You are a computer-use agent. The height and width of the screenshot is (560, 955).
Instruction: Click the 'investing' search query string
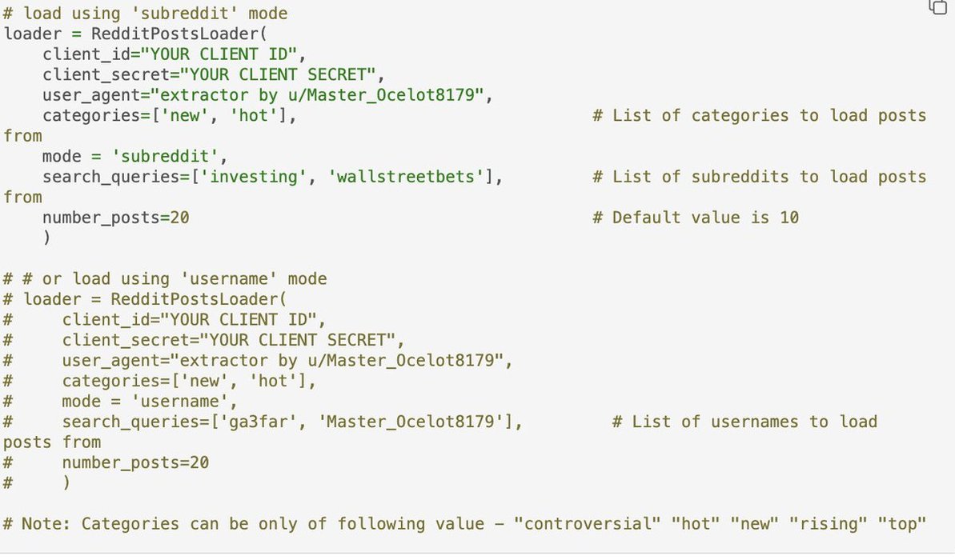[257, 177]
